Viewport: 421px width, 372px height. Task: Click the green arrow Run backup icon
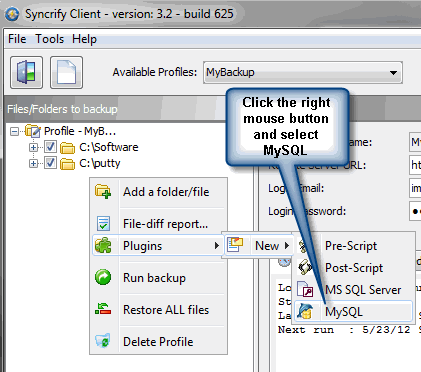pos(103,277)
